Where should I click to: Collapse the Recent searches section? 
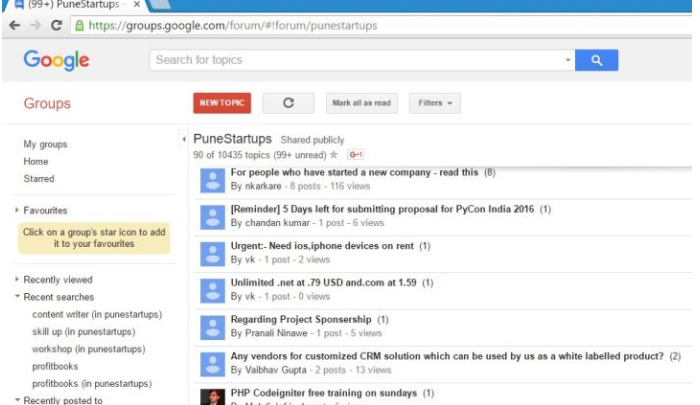tap(17, 296)
